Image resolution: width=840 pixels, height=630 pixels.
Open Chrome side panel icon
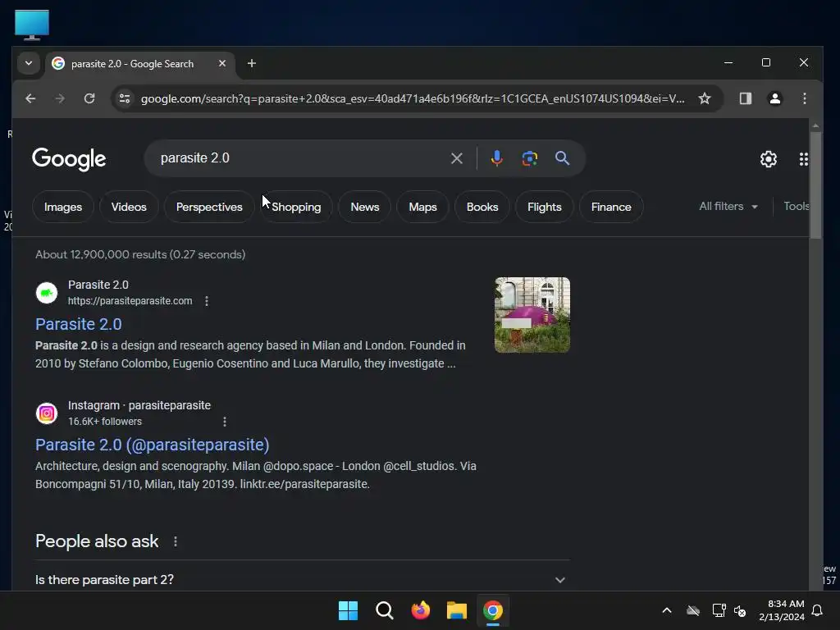[745, 98]
